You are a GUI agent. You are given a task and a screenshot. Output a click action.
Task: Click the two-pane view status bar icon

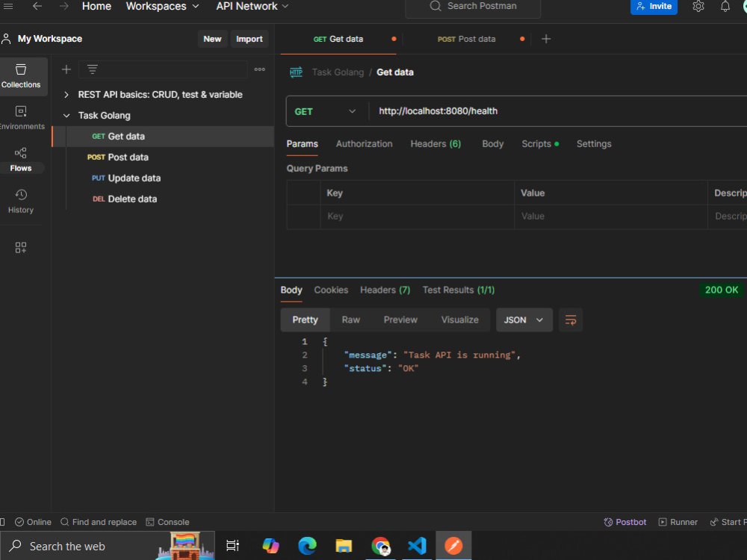click(x=2, y=522)
